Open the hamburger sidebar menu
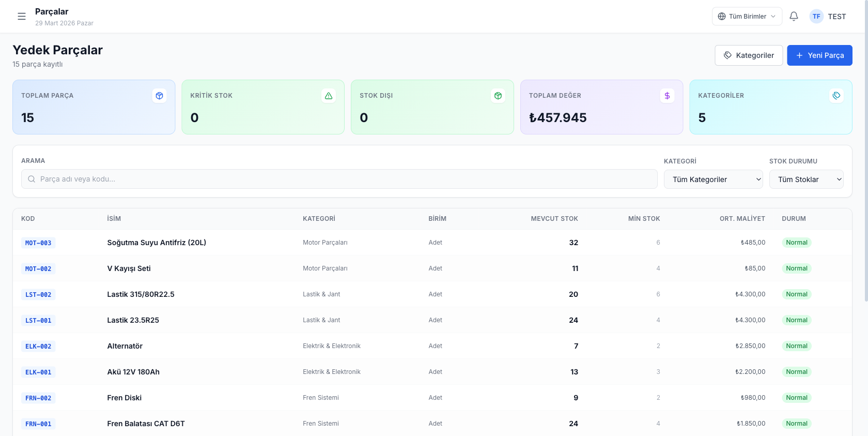 22,17
